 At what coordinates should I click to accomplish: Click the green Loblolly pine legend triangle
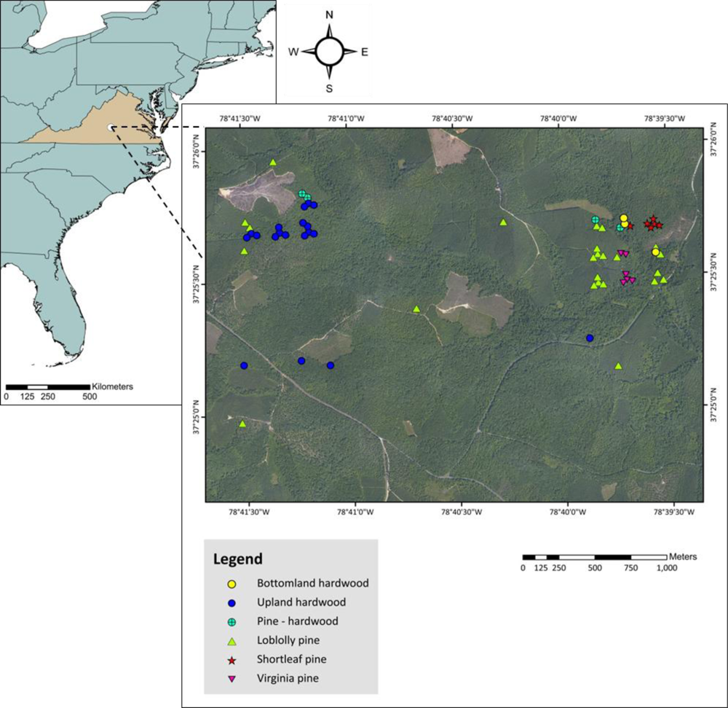(x=232, y=641)
